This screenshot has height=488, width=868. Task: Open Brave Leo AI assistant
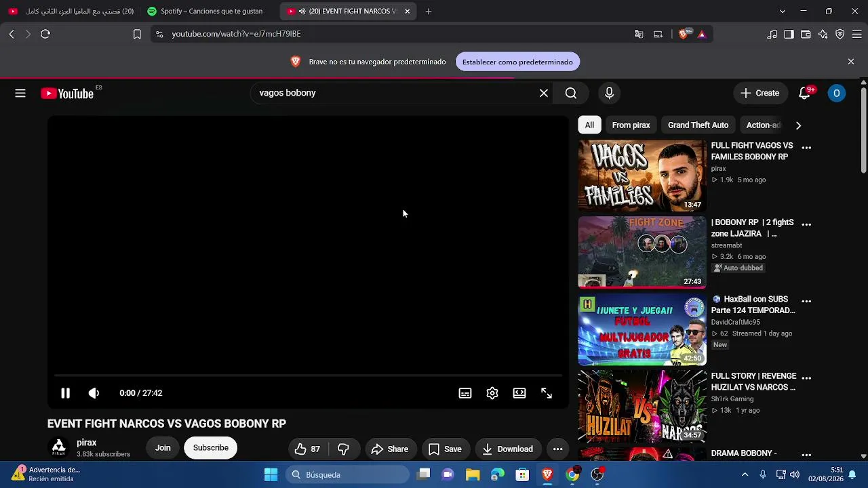pyautogui.click(x=823, y=34)
